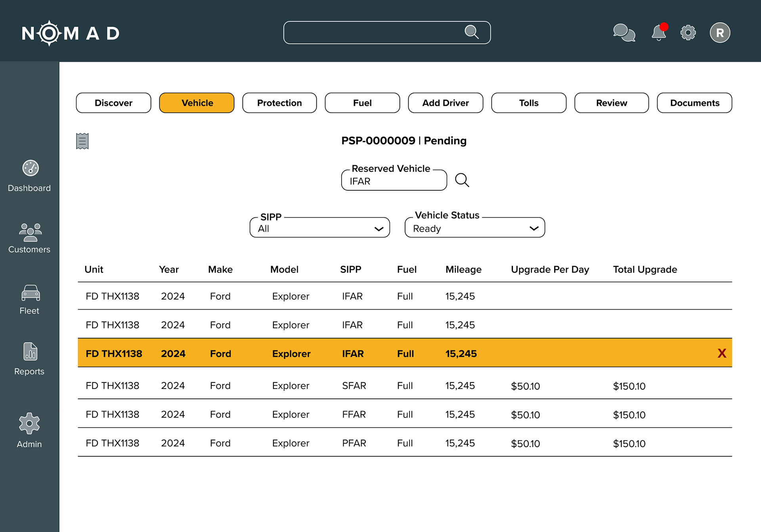
Task: Expand the Vehicle Status dropdown
Action: (x=475, y=228)
